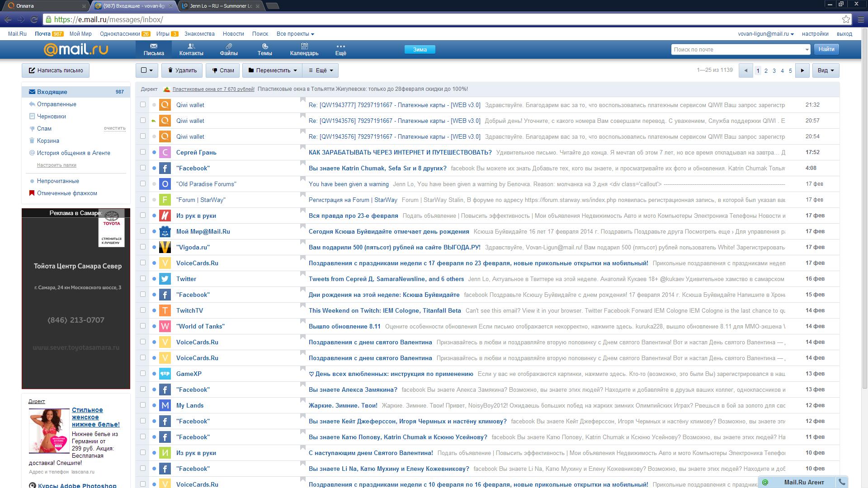Click browser back arrow
The width and height of the screenshot is (868, 488).
(x=8, y=19)
